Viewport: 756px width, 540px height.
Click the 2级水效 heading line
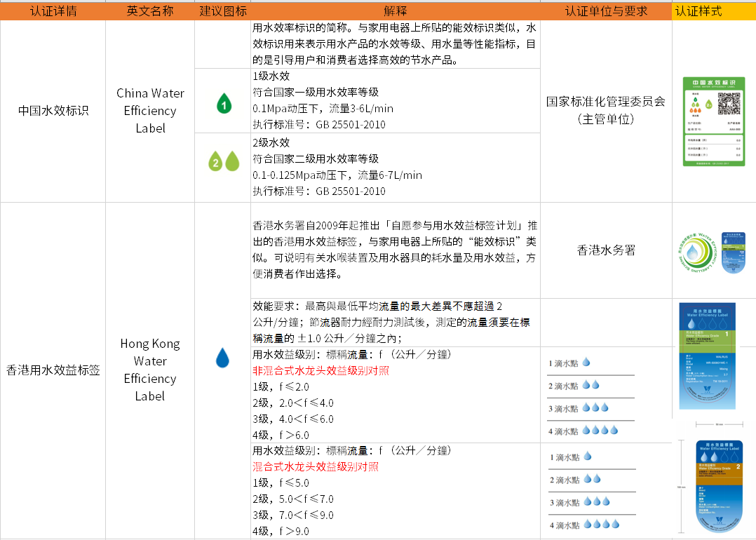pyautogui.click(x=271, y=143)
